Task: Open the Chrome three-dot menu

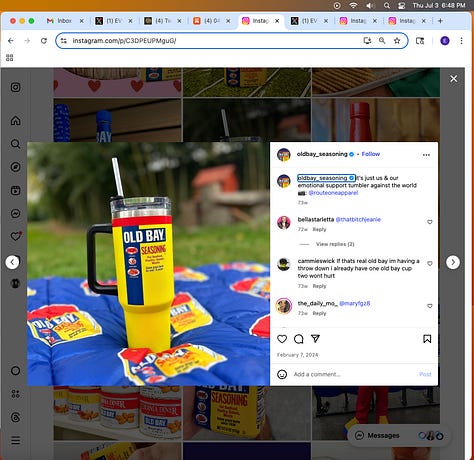Action: tap(461, 41)
